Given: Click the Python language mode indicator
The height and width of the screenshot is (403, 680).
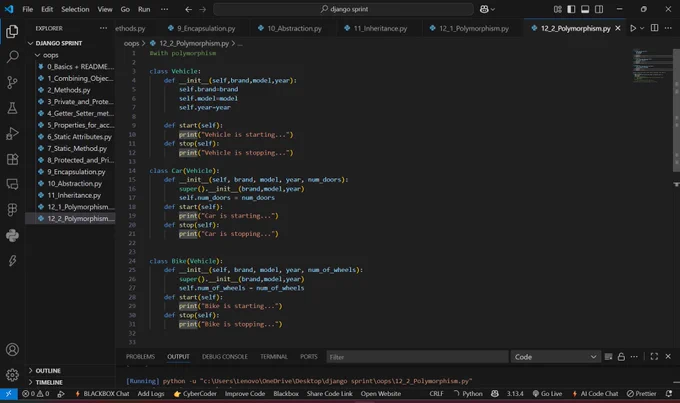Looking at the screenshot, I should [472, 393].
